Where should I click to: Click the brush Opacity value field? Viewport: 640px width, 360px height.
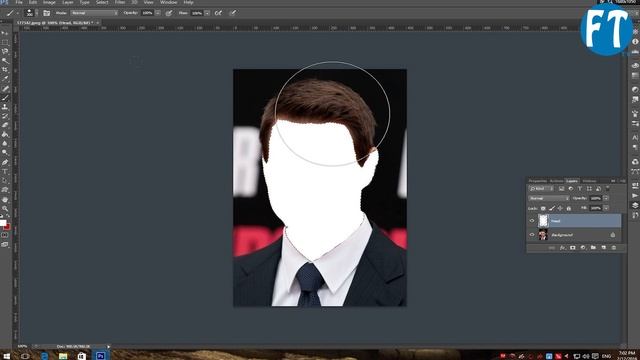click(x=147, y=13)
